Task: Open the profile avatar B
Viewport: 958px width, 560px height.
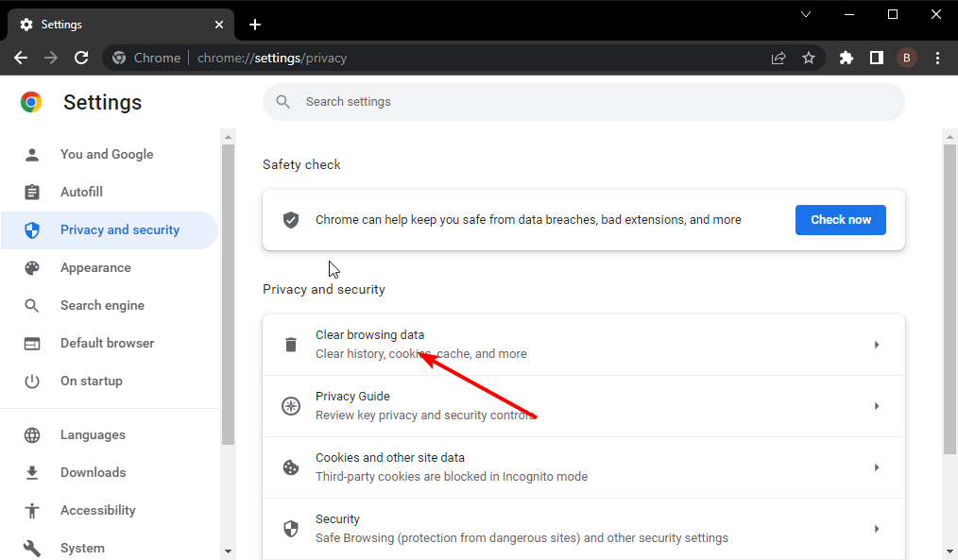Action: coord(907,58)
